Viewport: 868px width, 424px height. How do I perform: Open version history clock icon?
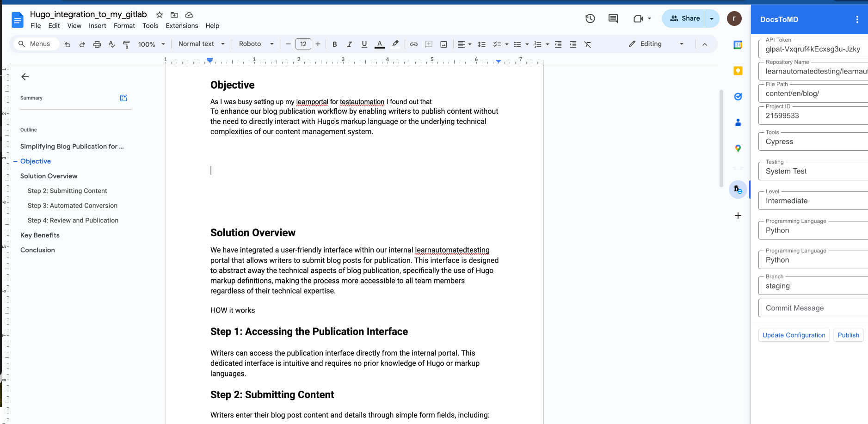click(x=590, y=18)
